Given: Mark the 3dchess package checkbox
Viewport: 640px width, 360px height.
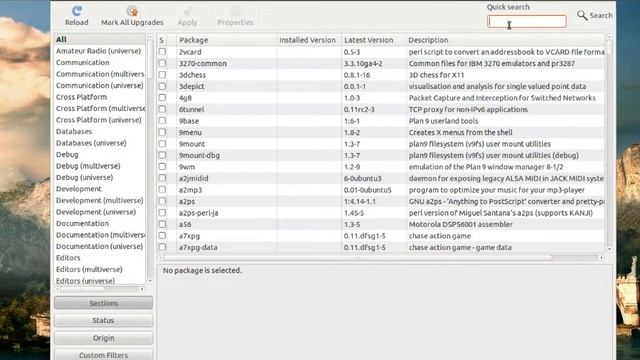Looking at the screenshot, I should (x=162, y=75).
